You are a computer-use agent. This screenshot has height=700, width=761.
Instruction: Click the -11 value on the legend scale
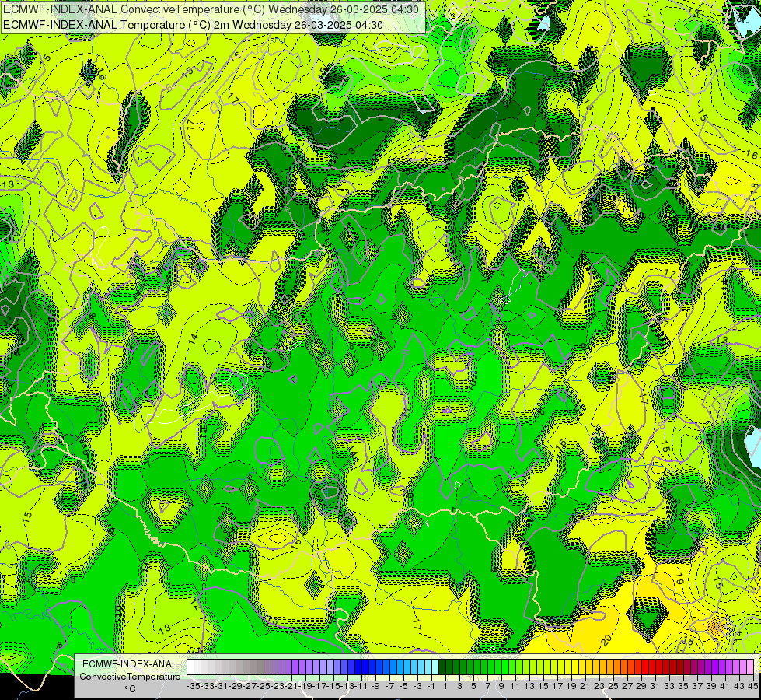tap(361, 686)
